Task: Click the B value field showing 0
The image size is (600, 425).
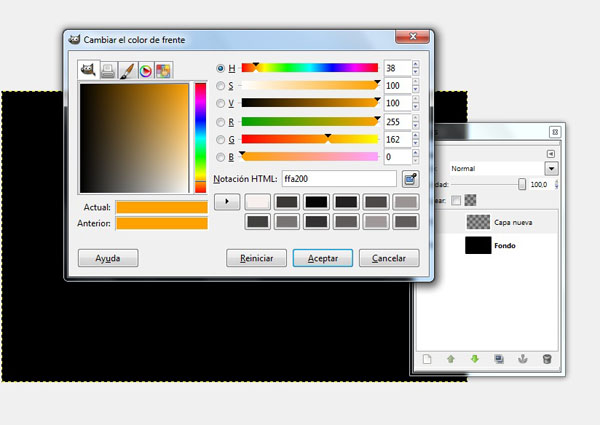Action: pos(398,156)
